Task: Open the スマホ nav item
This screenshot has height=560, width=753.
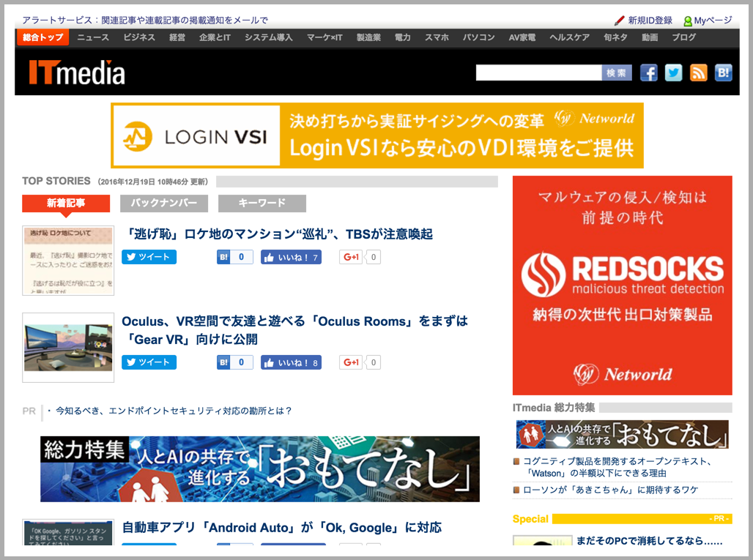Action: pyautogui.click(x=437, y=37)
